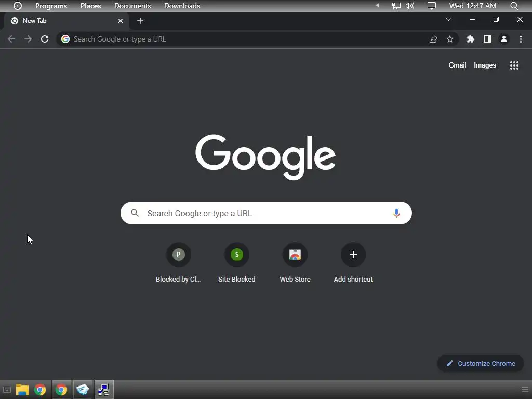Minimize the Chrome window
532x399 pixels.
click(x=472, y=19)
